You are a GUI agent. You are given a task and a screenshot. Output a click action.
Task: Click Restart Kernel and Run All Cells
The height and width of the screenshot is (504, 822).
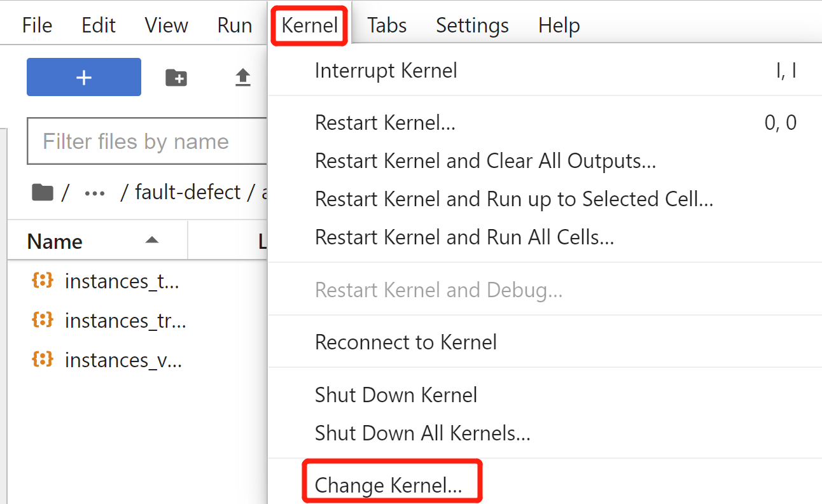click(464, 237)
